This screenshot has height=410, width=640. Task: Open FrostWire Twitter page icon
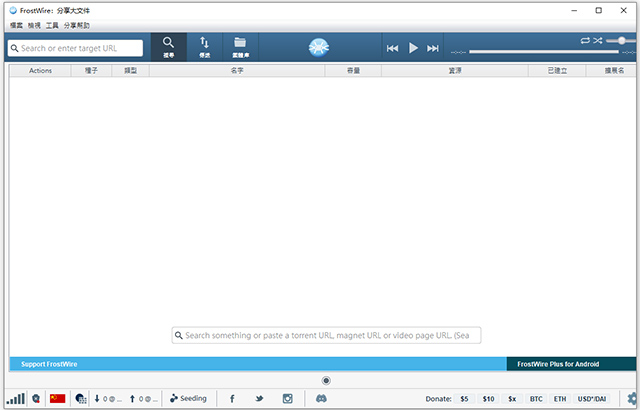point(259,399)
